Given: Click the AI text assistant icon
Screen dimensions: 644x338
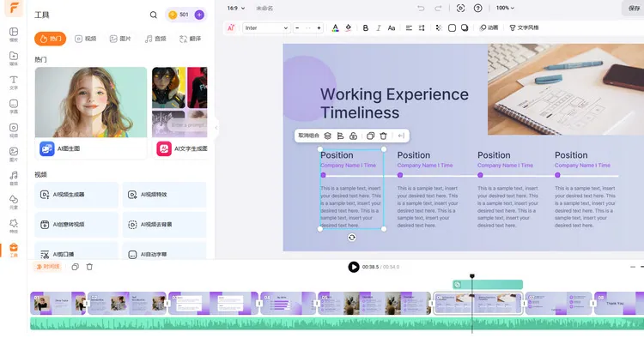Looking at the screenshot, I should pyautogui.click(x=231, y=27).
